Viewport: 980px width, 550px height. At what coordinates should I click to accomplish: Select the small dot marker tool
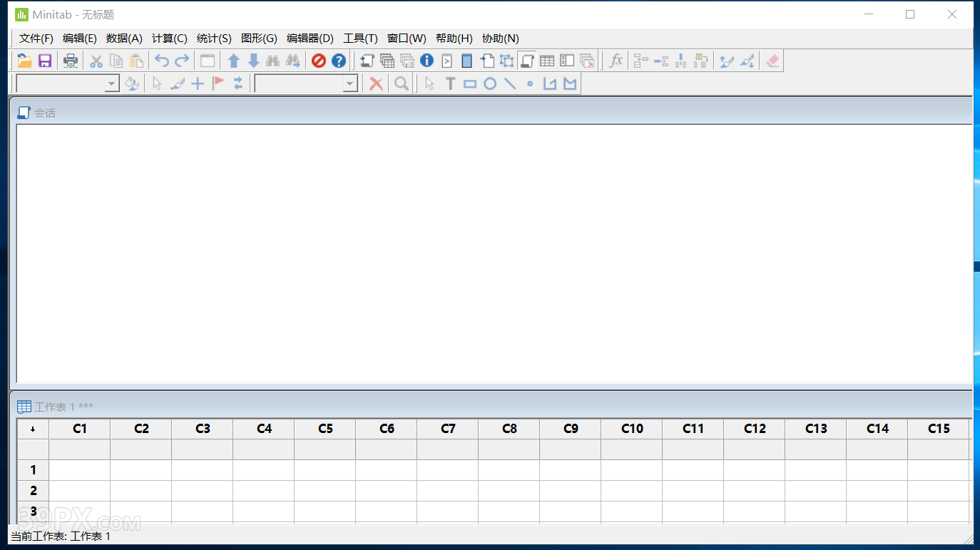click(x=530, y=83)
